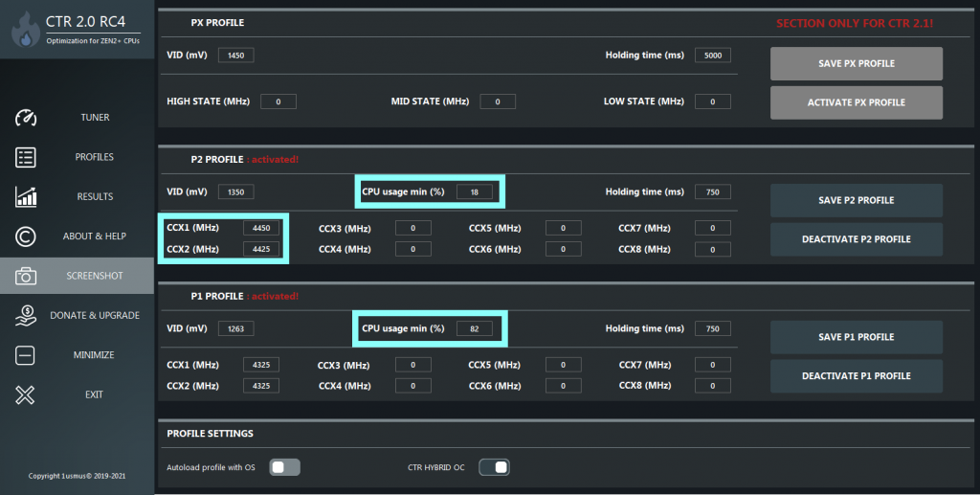
Task: Go to the RESULTS menu label
Action: 95,196
